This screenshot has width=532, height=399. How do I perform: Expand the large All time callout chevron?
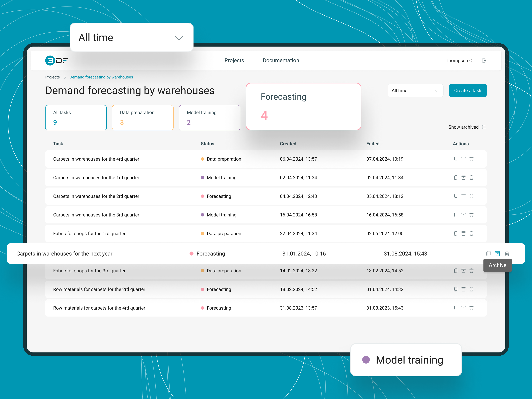(x=179, y=38)
